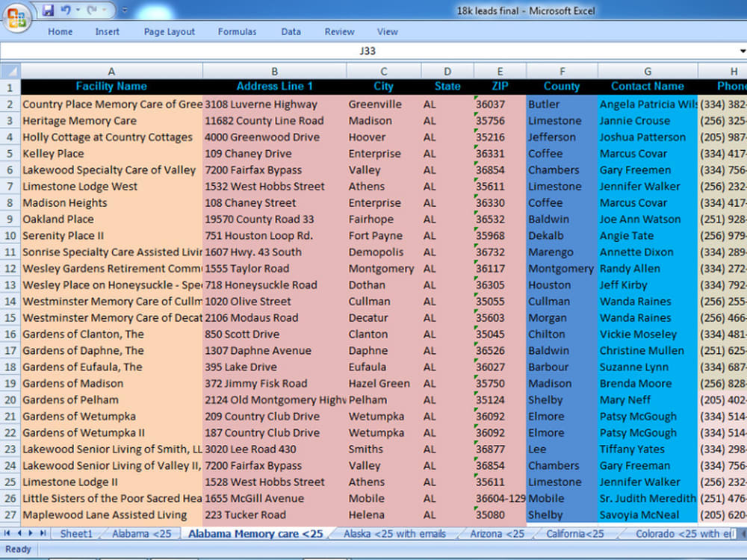Open the Formulas ribbon tab
747x560 pixels.
coord(238,32)
